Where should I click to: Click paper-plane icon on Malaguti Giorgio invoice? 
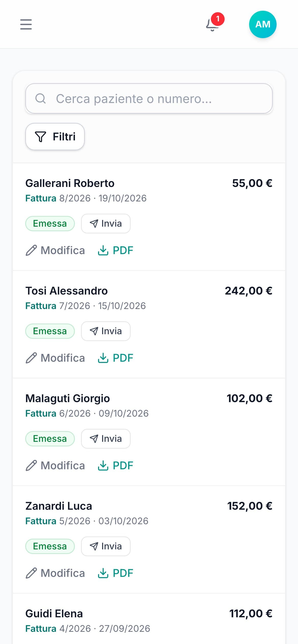pyautogui.click(x=94, y=439)
